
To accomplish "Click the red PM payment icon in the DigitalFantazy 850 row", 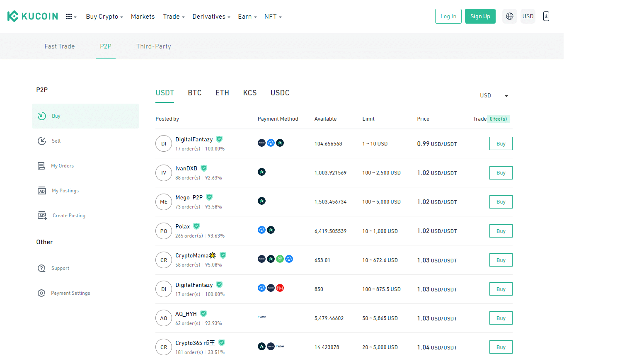I will pyautogui.click(x=280, y=288).
